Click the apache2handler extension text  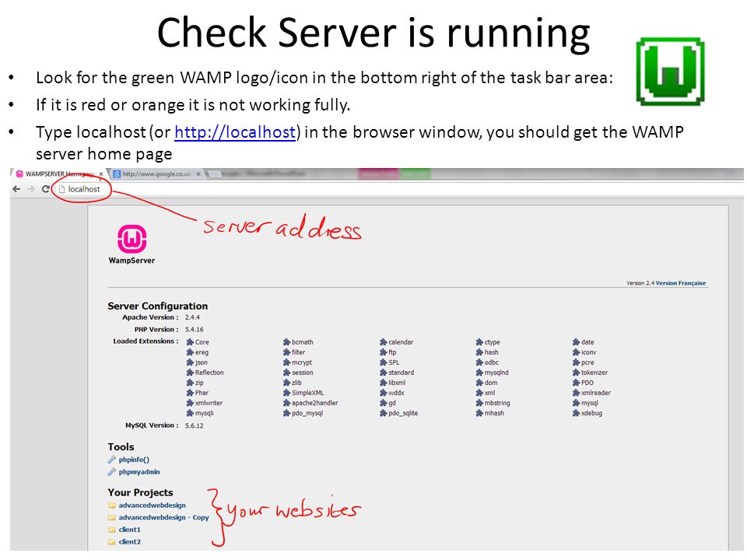(315, 403)
